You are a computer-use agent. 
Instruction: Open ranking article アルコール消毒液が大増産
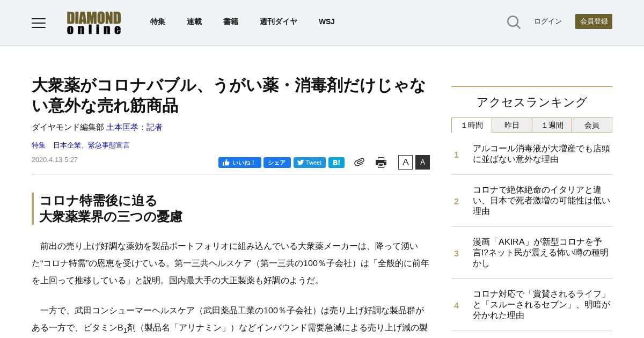[x=541, y=154]
